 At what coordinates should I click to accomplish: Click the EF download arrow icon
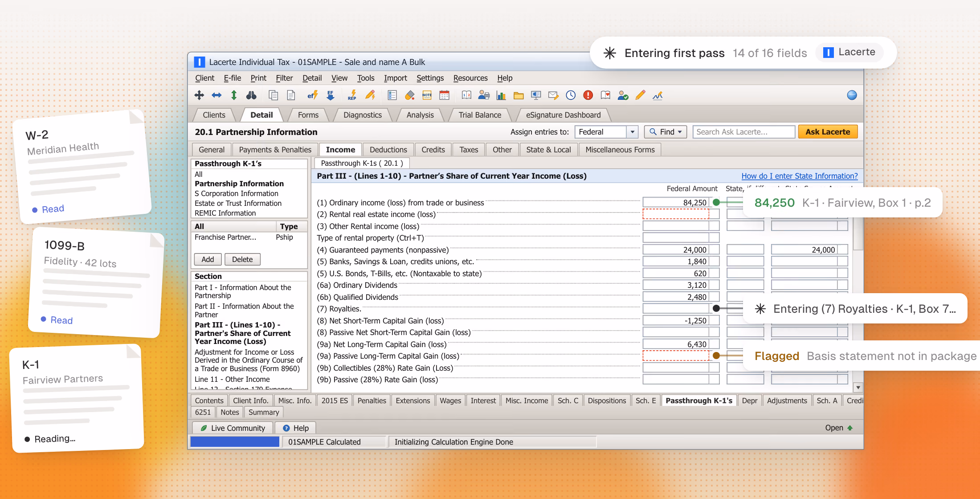[x=330, y=95]
